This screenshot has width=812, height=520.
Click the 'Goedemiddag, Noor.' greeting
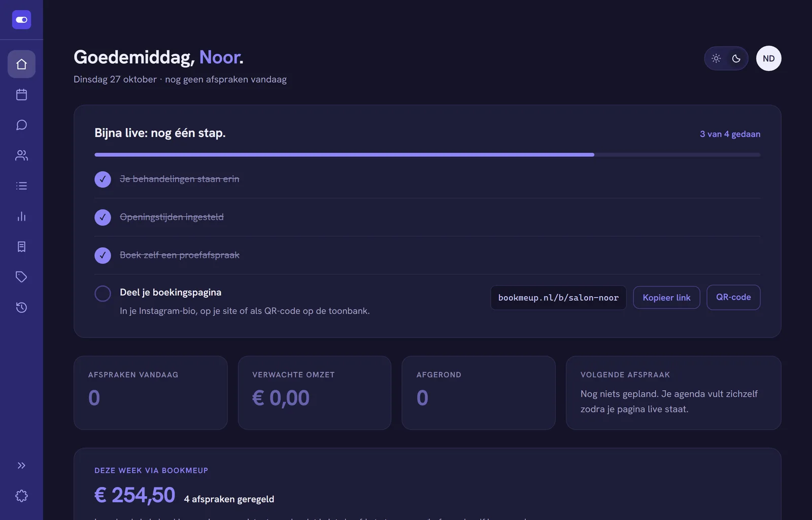158,57
